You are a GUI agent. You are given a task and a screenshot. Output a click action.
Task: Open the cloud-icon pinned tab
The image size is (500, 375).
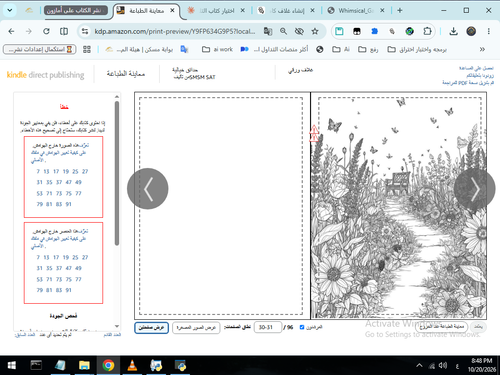coord(29,10)
